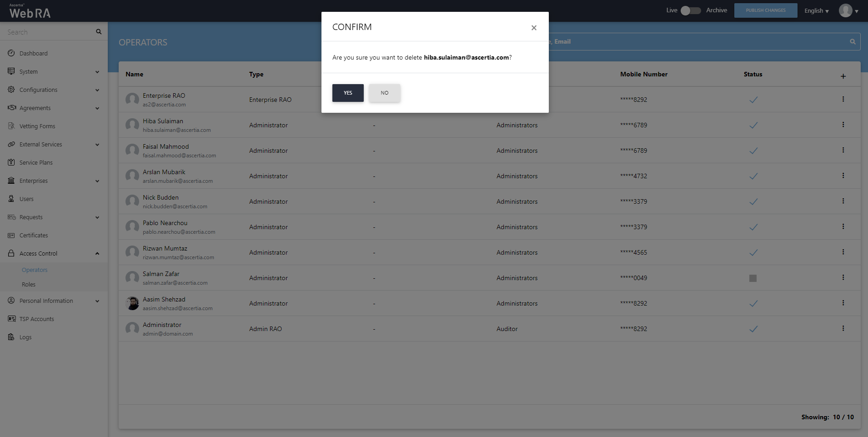Expand the Requests menu chevron
This screenshot has height=437, width=868.
click(97, 217)
